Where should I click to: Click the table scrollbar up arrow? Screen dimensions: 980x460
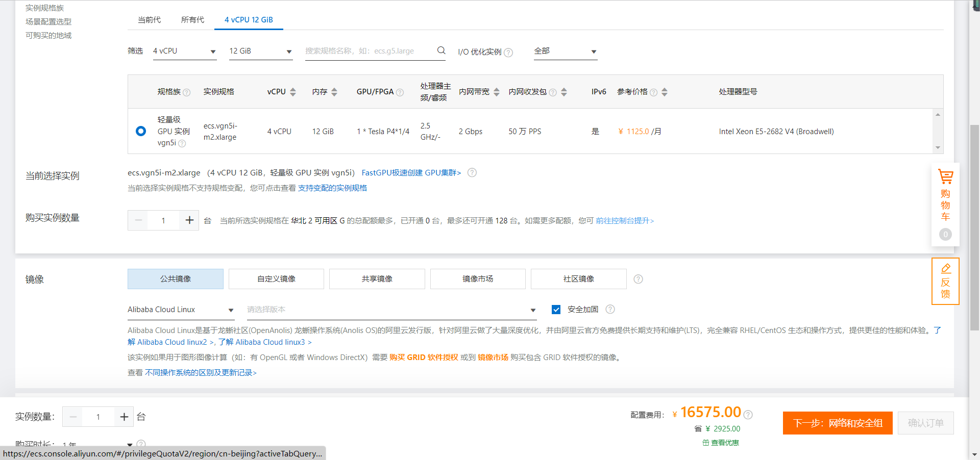pyautogui.click(x=938, y=114)
